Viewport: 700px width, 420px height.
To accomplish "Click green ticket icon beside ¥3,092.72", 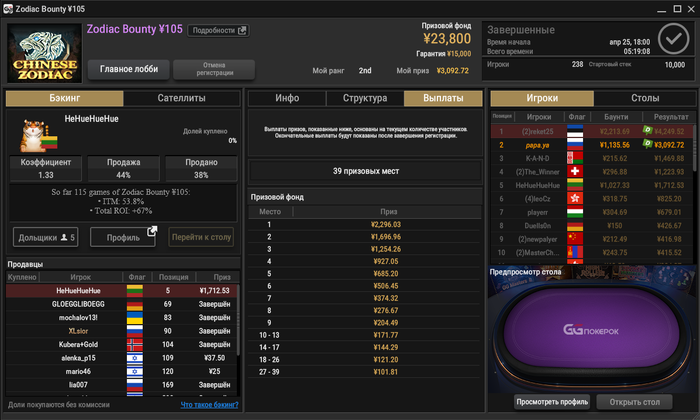I will pos(647,143).
